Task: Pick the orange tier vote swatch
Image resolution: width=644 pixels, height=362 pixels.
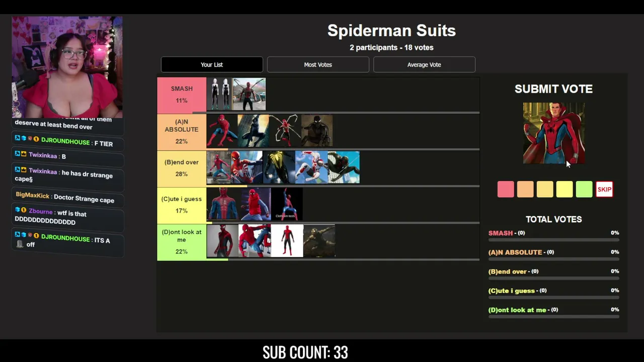Action: click(x=525, y=190)
